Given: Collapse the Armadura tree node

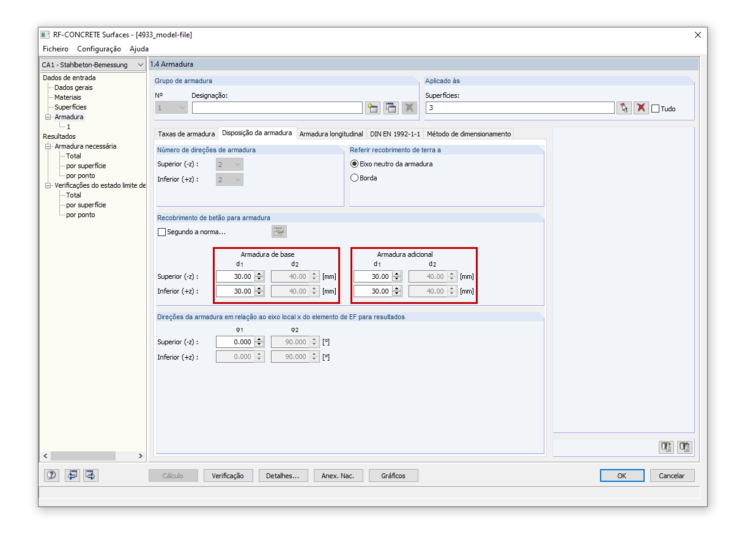Looking at the screenshot, I should click(x=48, y=117).
